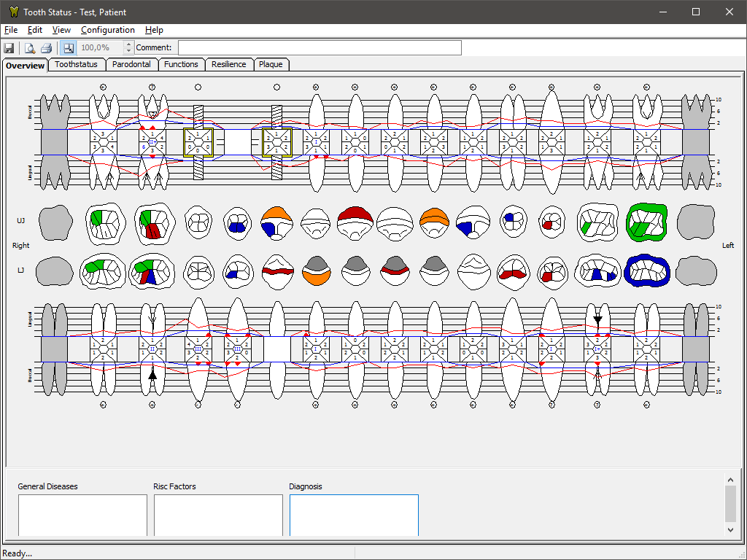Select lower jaw molar with blue outline
Screen dimensions: 747x560
[647, 271]
